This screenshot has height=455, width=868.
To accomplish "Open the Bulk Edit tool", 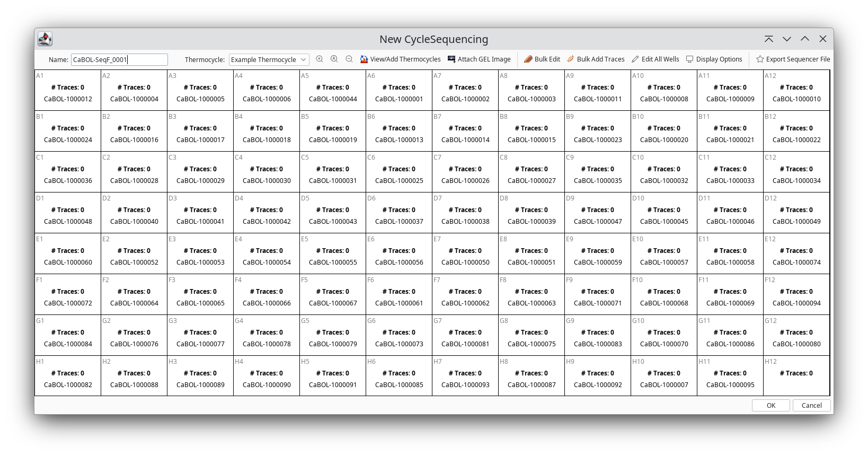I will click(542, 59).
